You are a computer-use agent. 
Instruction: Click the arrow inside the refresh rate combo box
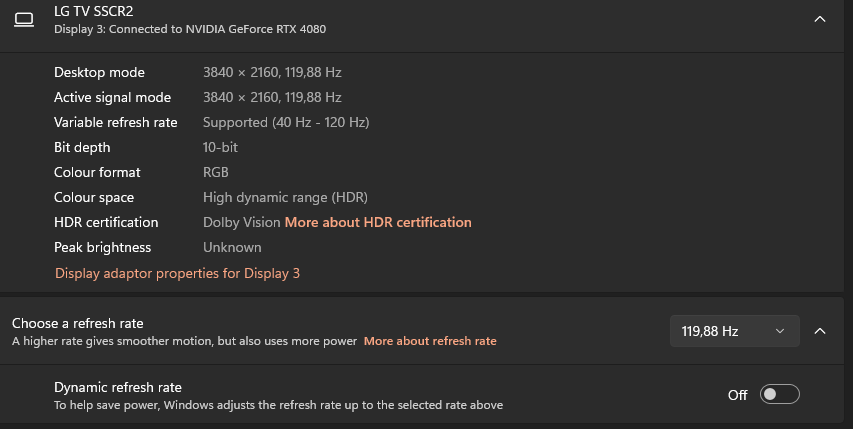pos(780,331)
